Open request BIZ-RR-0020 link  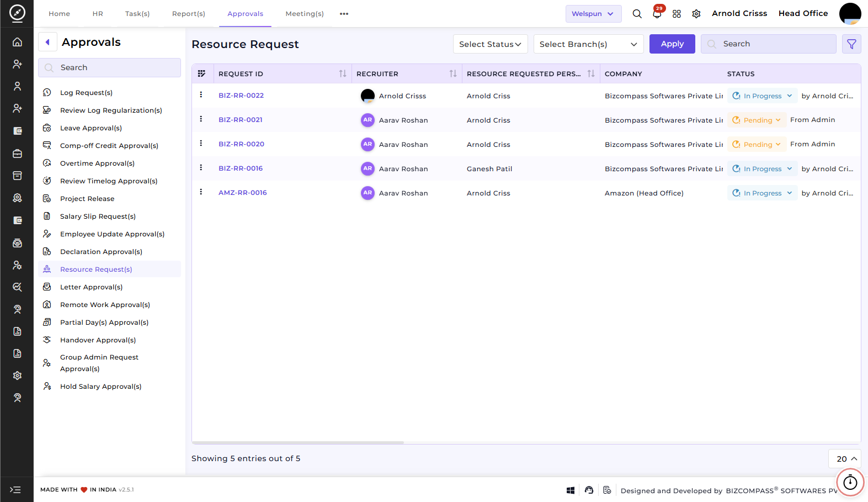click(x=241, y=144)
